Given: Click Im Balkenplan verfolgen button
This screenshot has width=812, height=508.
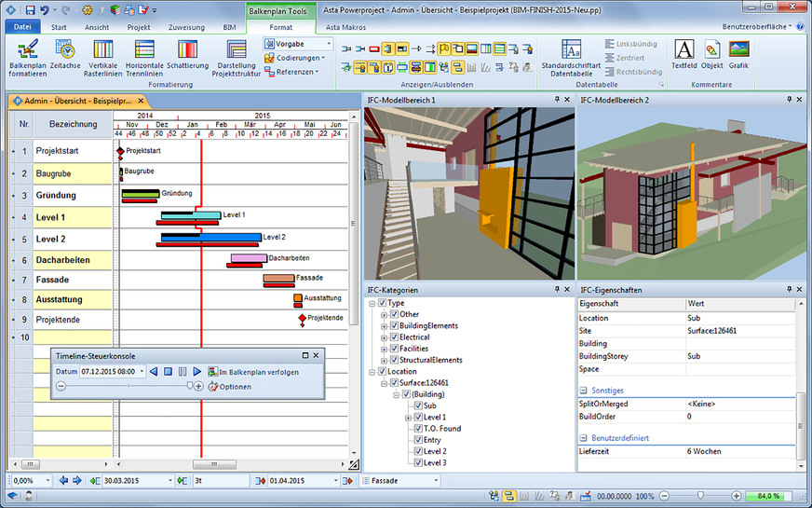Looking at the screenshot, I should tap(253, 371).
